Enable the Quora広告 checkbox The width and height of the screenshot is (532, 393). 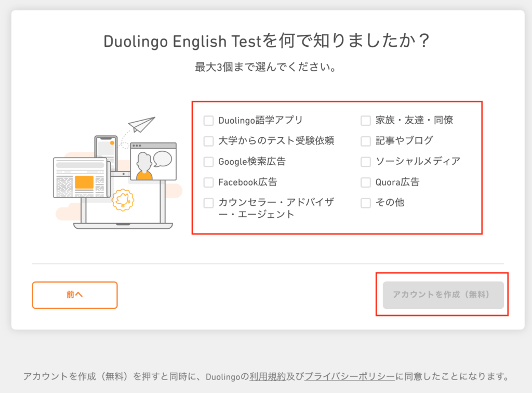[x=365, y=182]
